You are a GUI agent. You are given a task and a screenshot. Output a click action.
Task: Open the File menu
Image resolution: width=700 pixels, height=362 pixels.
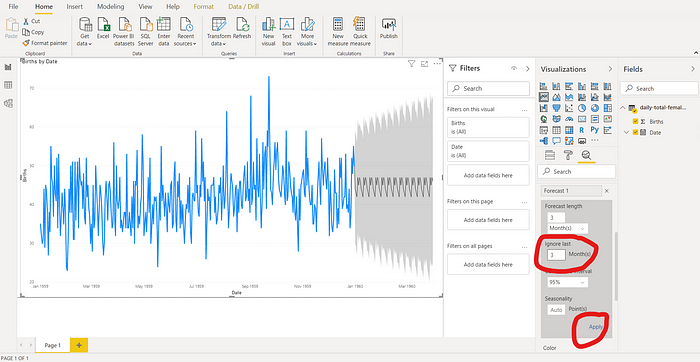coord(13,7)
